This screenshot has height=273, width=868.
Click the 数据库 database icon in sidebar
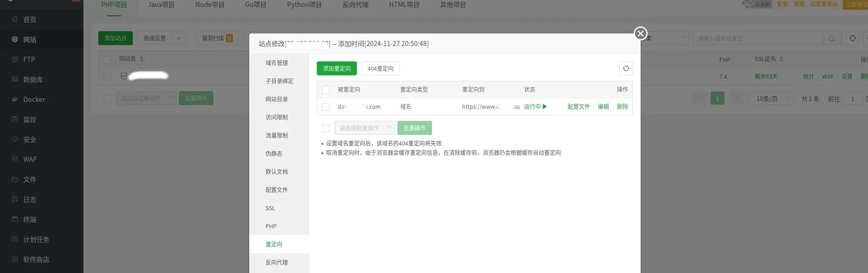(x=15, y=80)
